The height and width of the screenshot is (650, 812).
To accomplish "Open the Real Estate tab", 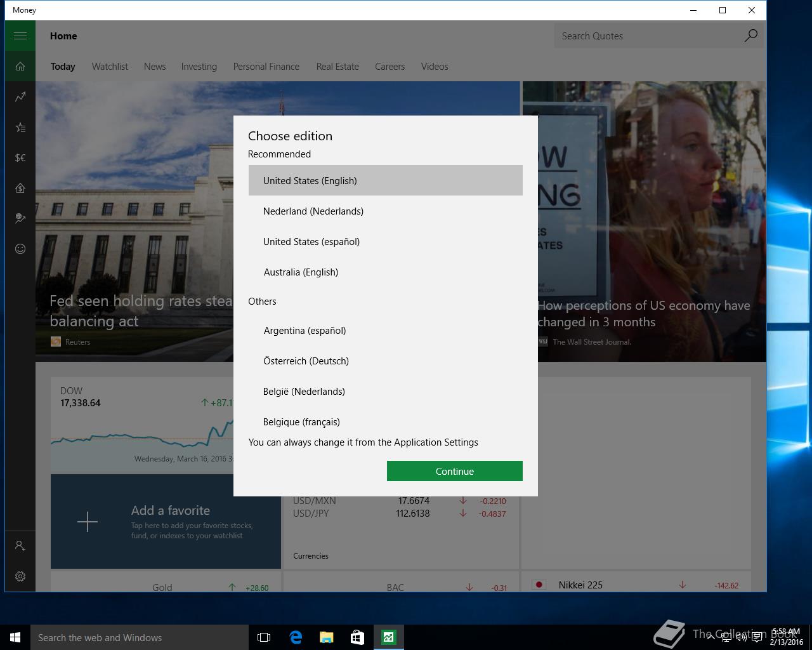I will tap(337, 67).
